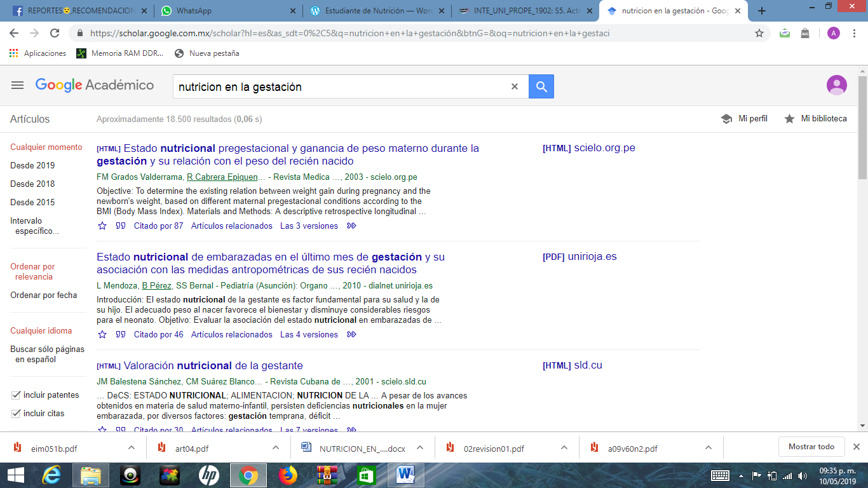Viewport: 868px width, 488px height.
Task: Filter results with Desde 2018
Action: pyautogui.click(x=32, y=184)
